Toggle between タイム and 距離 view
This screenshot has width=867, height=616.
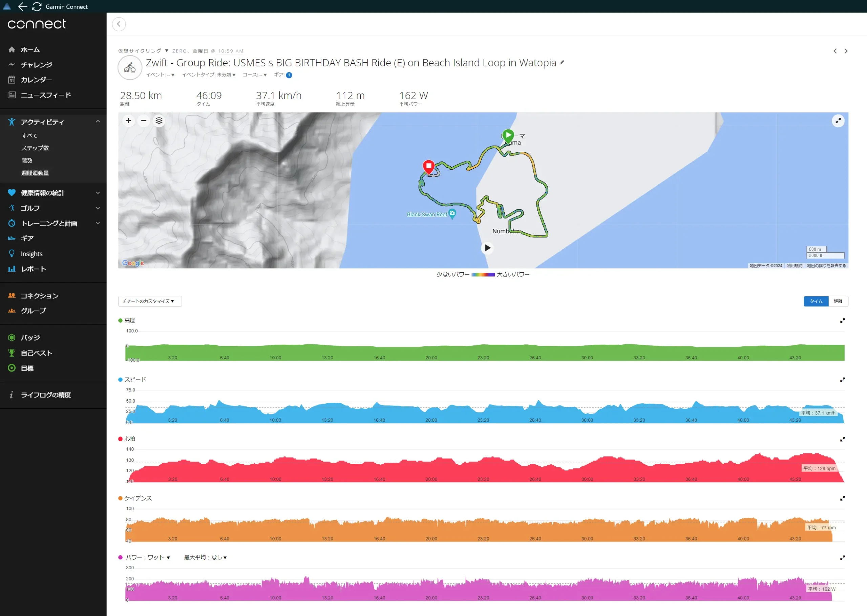[x=838, y=301]
